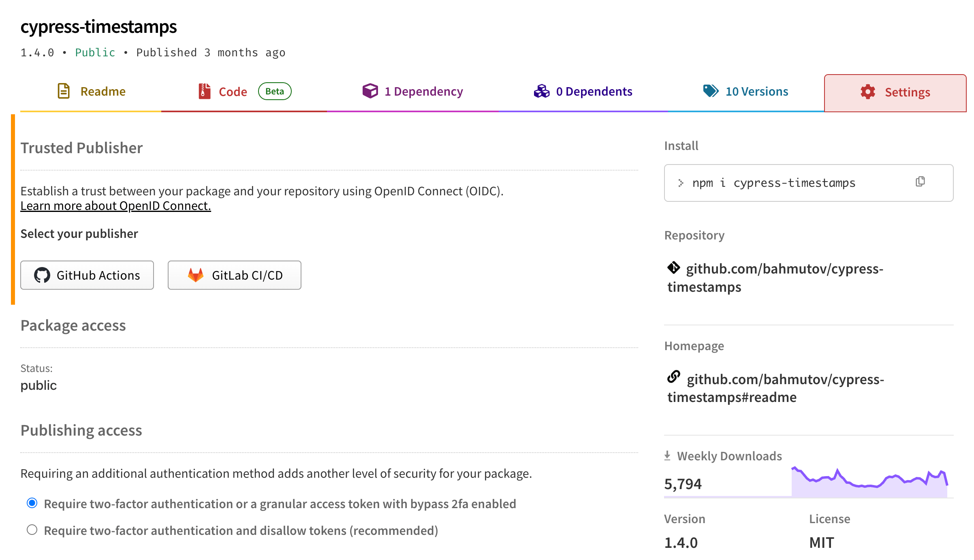The image size is (974, 560).
Task: Click the Dependency package-box icon
Action: click(x=370, y=91)
